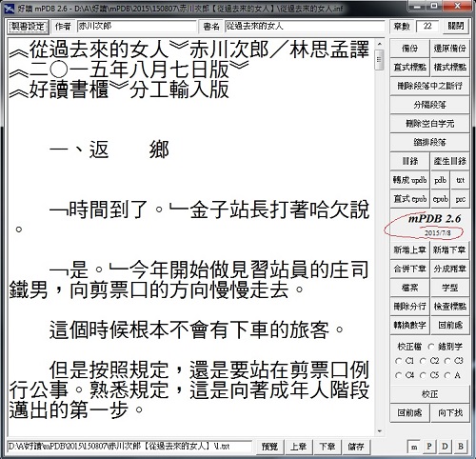476x459 pixels.
Task: Click 轉換數字 convert numbers button
Action: 409,325
